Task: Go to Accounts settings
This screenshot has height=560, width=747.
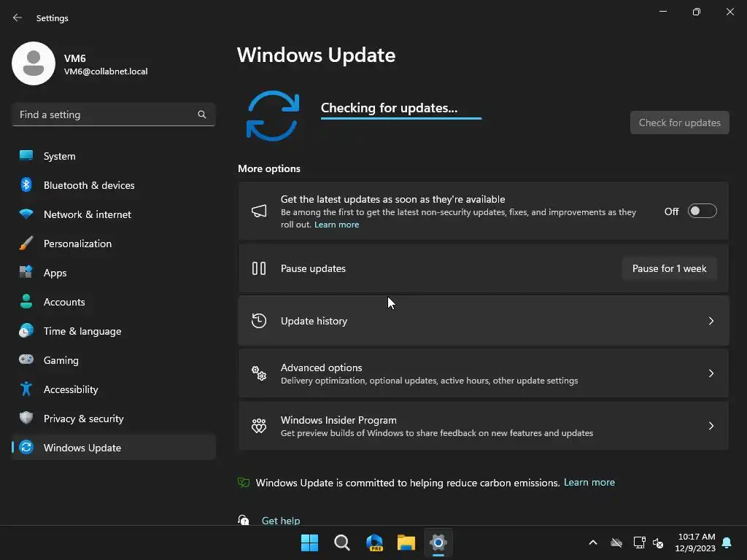Action: 113,301
